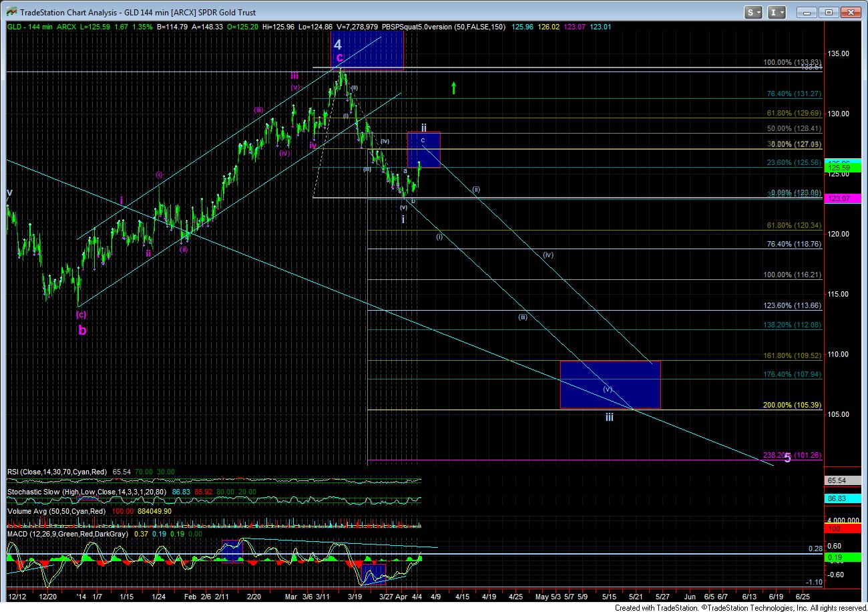This screenshot has width=868, height=612.
Task: Click the 61.80% (120.34) Fibonacci extension label
Action: (x=795, y=226)
